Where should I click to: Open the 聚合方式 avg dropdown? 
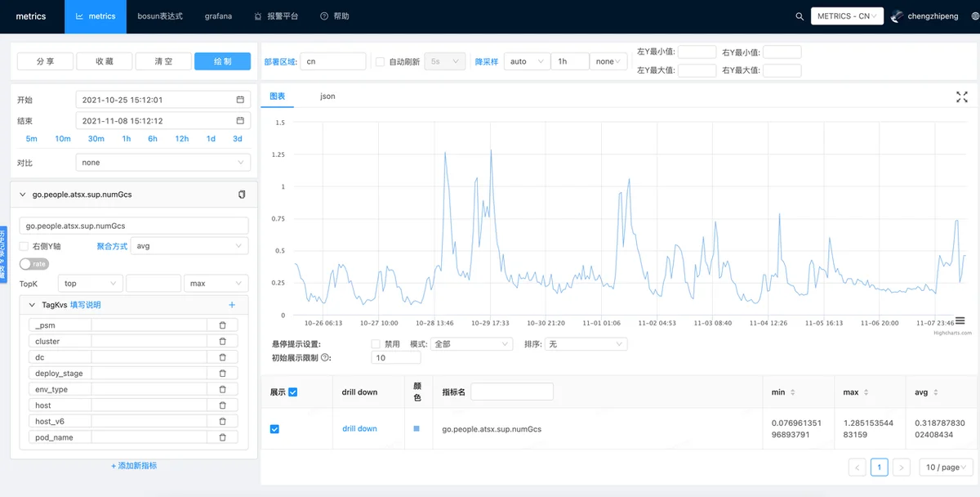pos(189,246)
